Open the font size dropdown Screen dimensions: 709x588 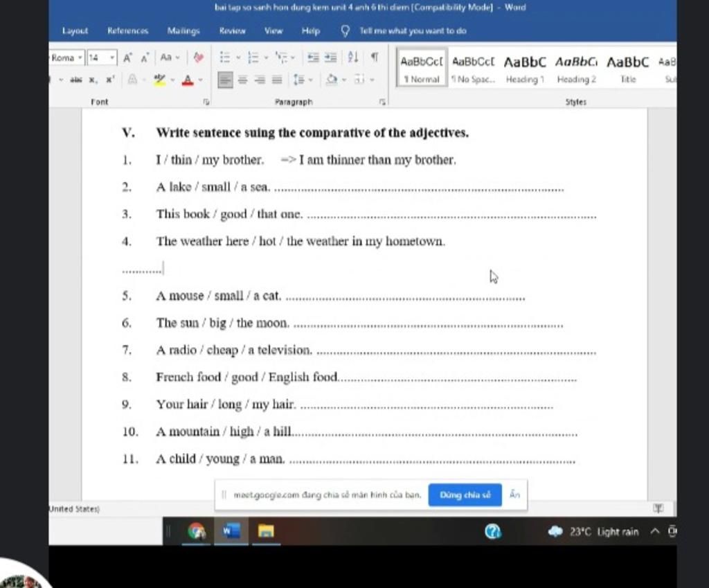[112, 58]
